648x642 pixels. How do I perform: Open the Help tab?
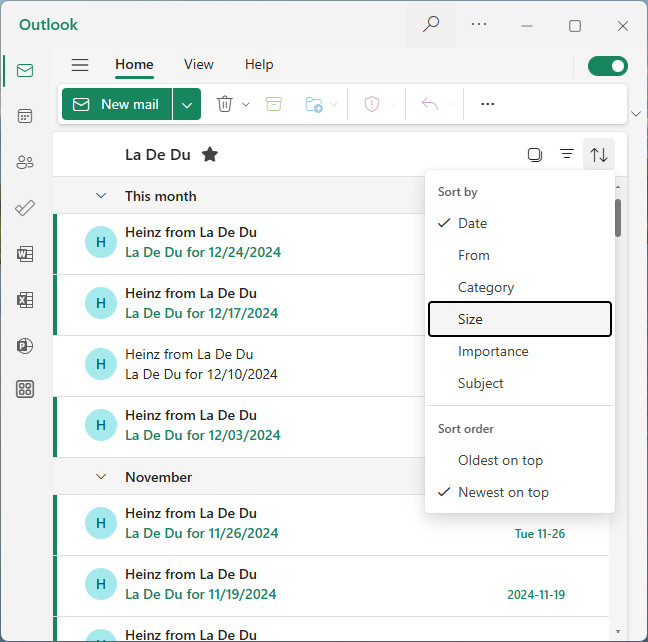tap(259, 65)
